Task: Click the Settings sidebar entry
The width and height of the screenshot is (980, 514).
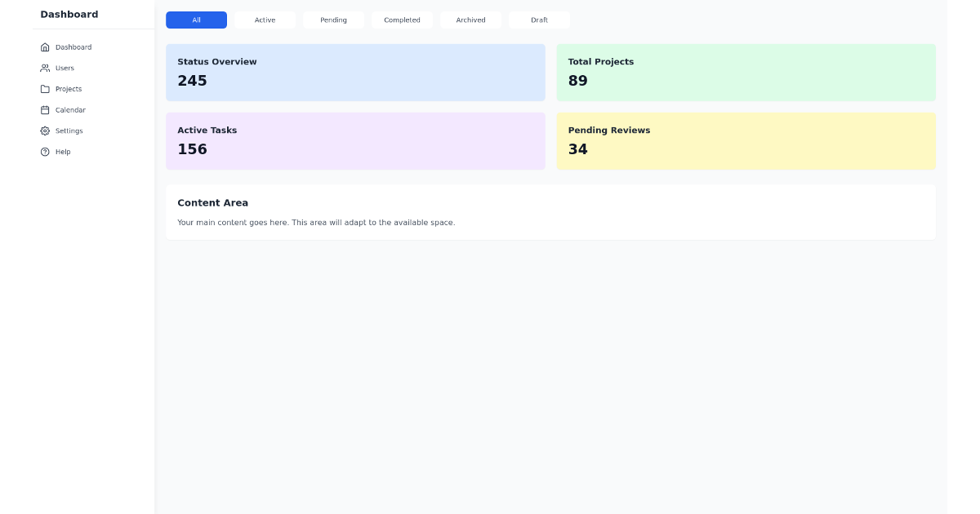Action: click(x=69, y=131)
